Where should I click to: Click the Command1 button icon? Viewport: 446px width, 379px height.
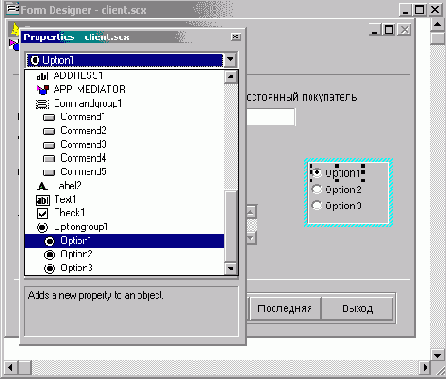pos(49,117)
